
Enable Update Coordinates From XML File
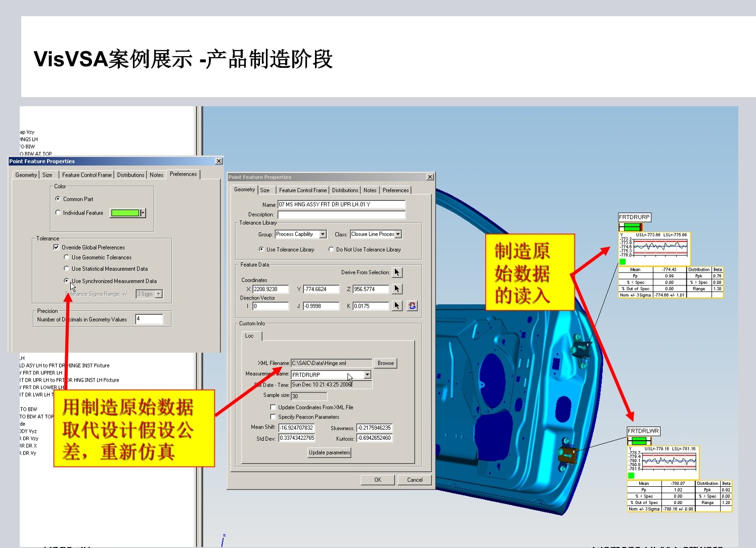273,407
